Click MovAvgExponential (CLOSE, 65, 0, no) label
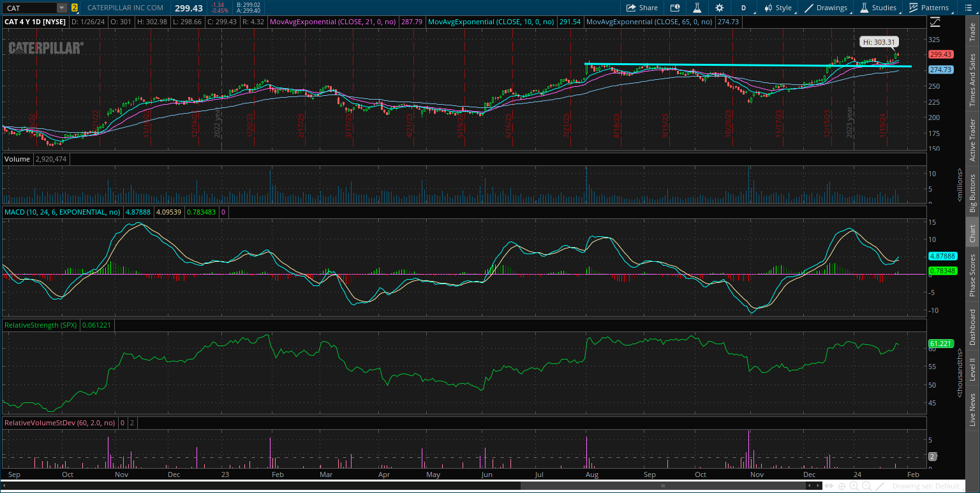This screenshot has height=493, width=980. pos(651,22)
